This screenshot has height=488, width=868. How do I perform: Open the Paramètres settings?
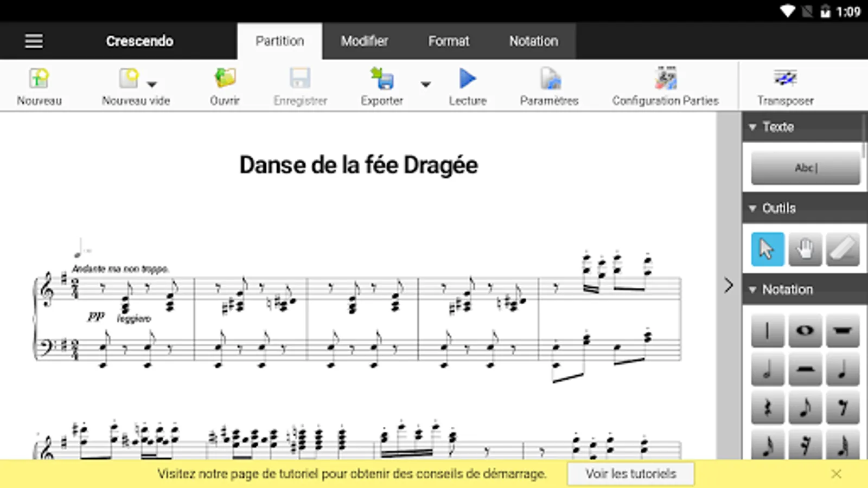coord(549,86)
